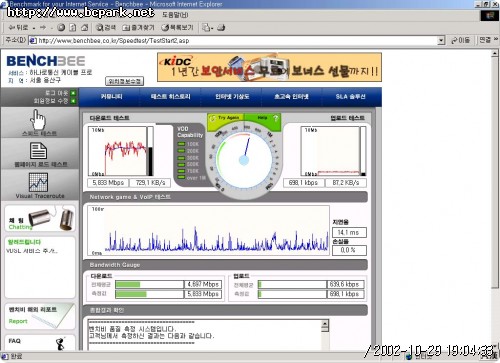Click the 회원정보 수정 link
Viewport: 500px width, 363px height.
(51, 101)
